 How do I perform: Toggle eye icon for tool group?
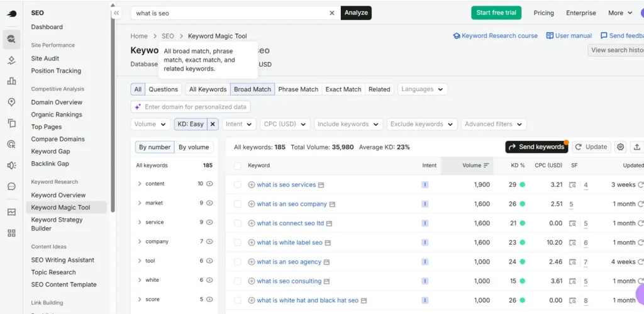tap(209, 261)
